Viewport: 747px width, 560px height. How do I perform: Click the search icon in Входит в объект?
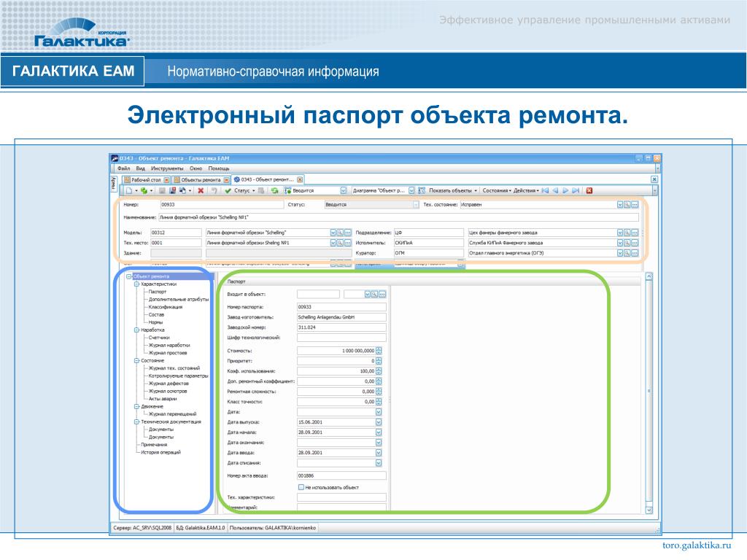pyautogui.click(x=374, y=295)
